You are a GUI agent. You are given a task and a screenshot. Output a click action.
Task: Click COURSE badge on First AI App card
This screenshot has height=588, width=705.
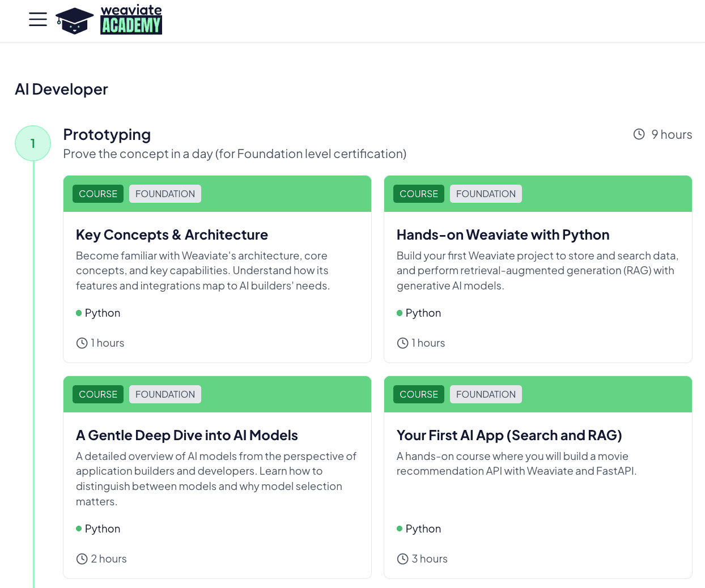[419, 394]
